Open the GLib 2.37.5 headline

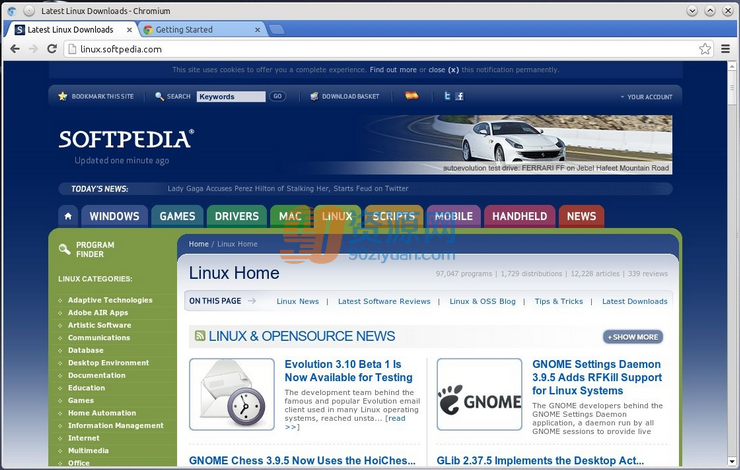click(x=540, y=461)
